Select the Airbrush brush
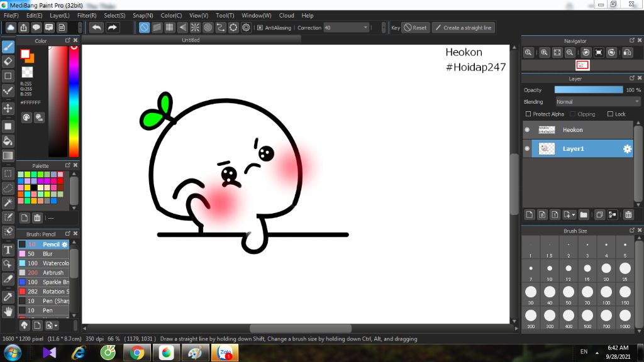The width and height of the screenshot is (644, 362). tap(43, 273)
